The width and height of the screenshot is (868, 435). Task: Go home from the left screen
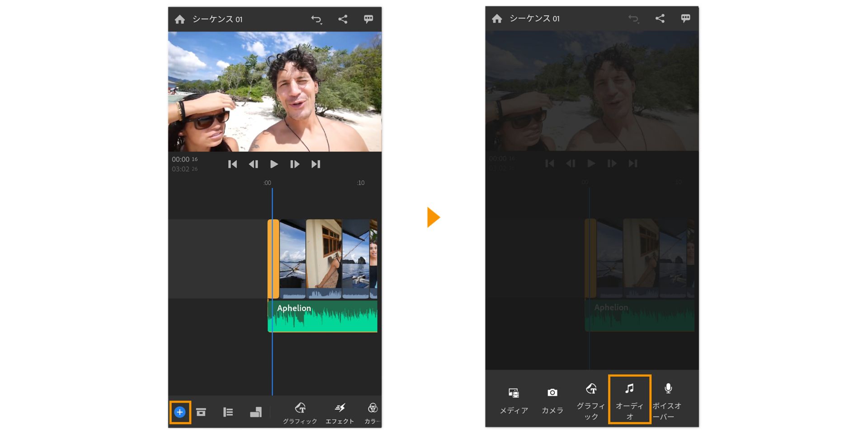pyautogui.click(x=180, y=19)
